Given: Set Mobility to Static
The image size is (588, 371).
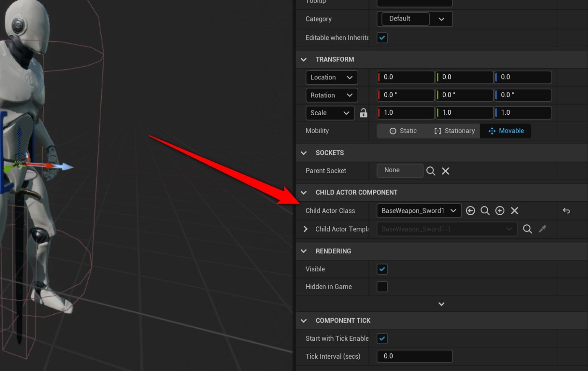Looking at the screenshot, I should 404,131.
